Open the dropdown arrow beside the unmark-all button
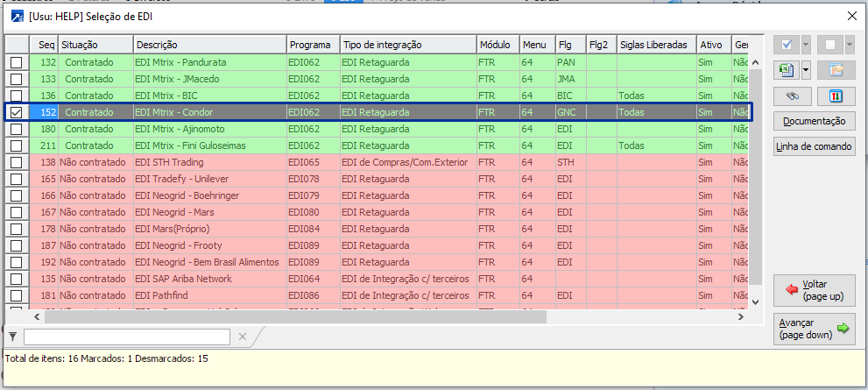 [x=850, y=45]
